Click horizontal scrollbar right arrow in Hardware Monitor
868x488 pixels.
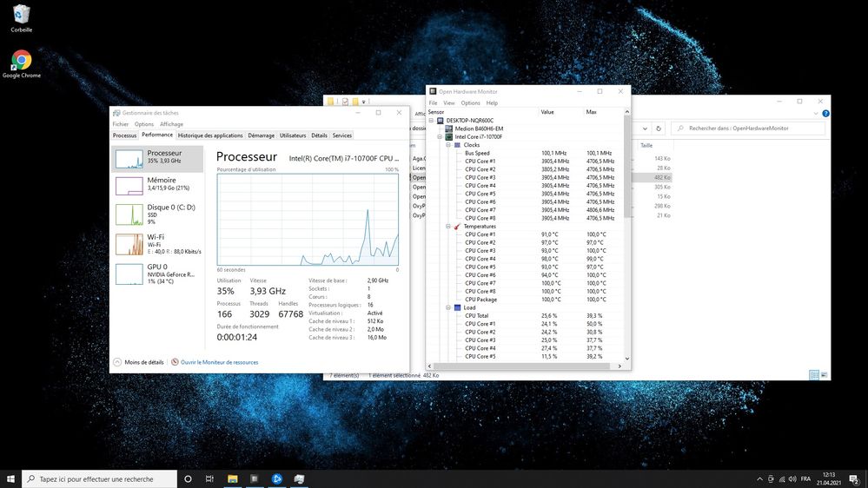(620, 366)
